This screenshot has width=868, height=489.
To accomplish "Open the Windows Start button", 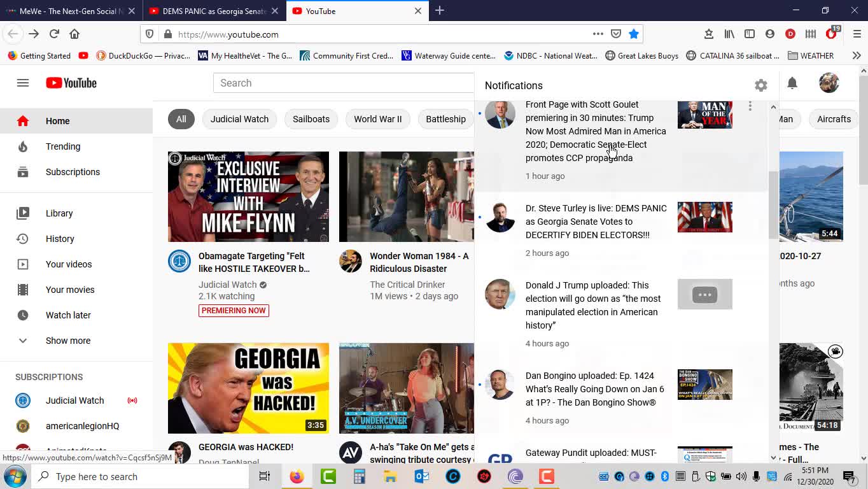I will pyautogui.click(x=15, y=476).
